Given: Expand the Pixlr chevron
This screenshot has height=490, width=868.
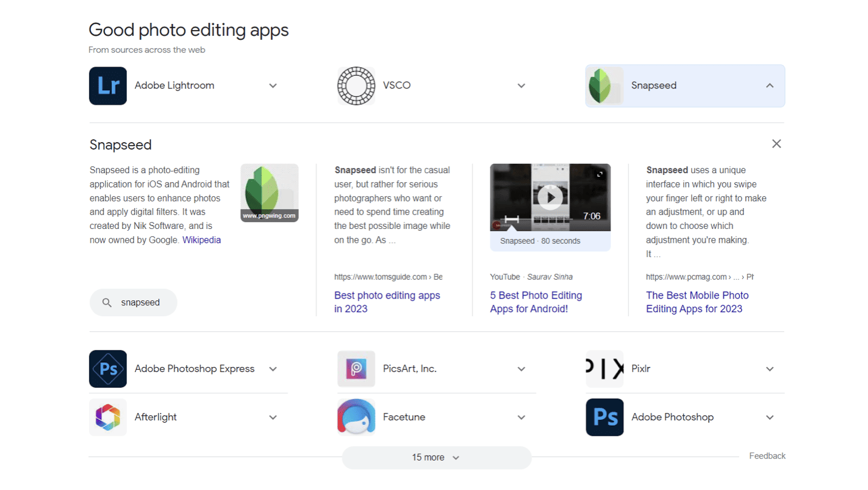Looking at the screenshot, I should pos(770,369).
